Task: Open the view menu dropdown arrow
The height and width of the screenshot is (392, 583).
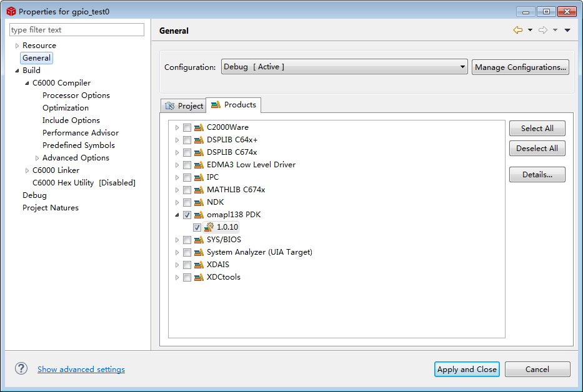Action: pyautogui.click(x=567, y=30)
